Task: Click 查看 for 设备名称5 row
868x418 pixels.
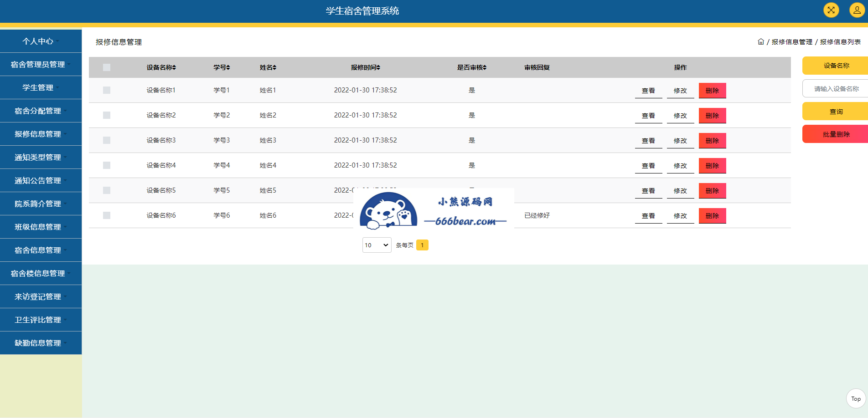Action: click(x=648, y=191)
